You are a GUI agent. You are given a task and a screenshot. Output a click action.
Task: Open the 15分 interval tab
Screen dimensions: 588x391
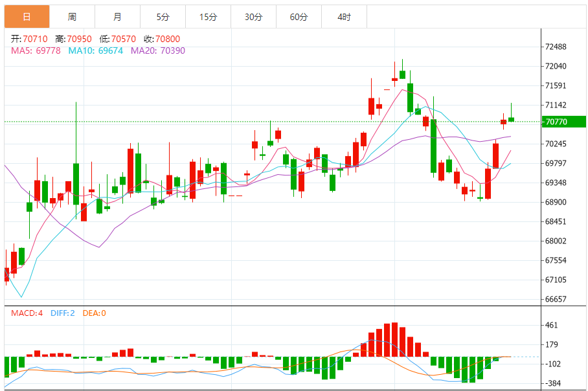(x=208, y=17)
